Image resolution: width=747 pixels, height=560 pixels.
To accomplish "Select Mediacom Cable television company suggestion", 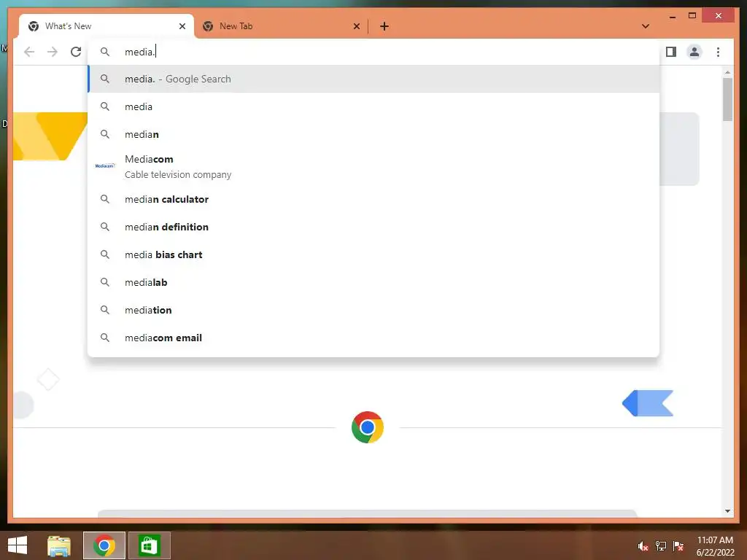I will tap(374, 167).
